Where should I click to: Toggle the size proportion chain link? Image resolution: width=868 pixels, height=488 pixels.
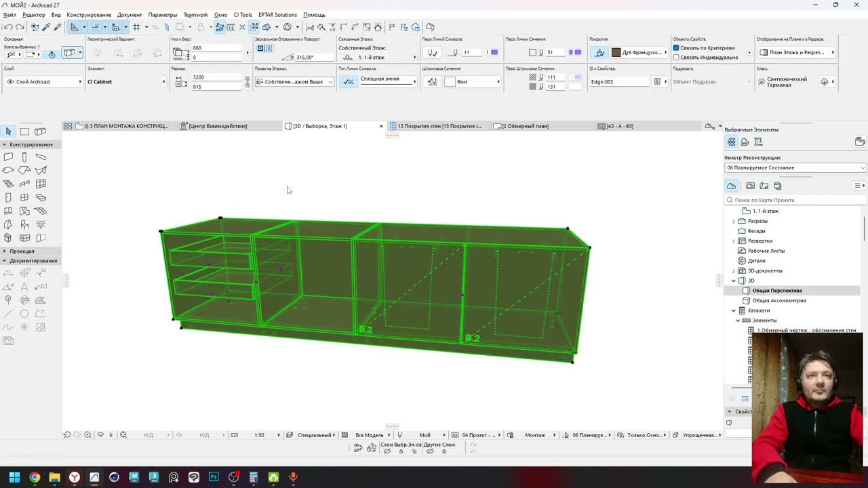tap(248, 81)
